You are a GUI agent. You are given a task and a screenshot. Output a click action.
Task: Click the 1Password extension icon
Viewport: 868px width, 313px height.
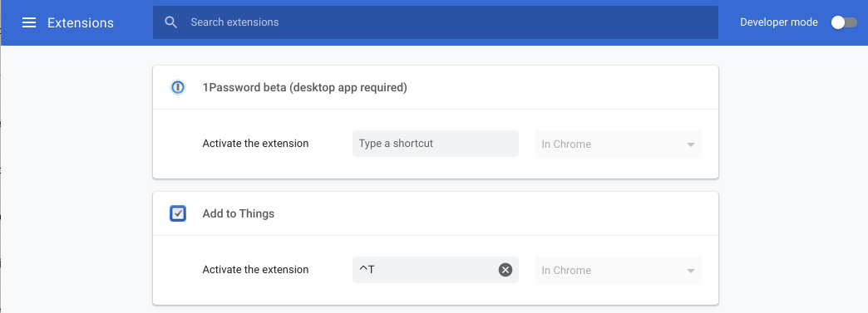178,87
